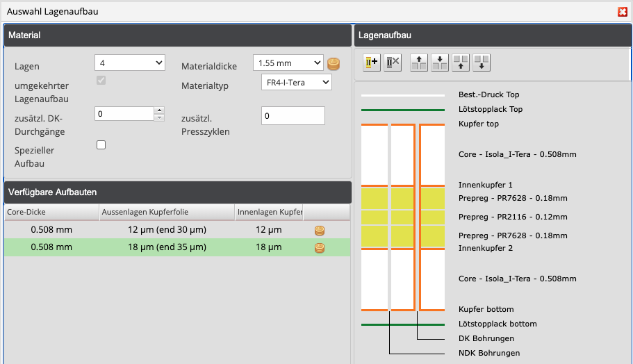Screen dimensions: 633x364
Task: Click the coin icon in 12 µm row
Action: [x=320, y=230]
